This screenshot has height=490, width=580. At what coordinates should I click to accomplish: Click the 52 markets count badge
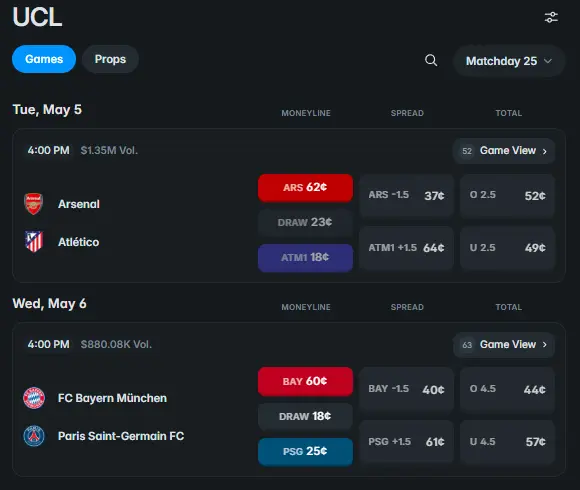[x=467, y=151]
